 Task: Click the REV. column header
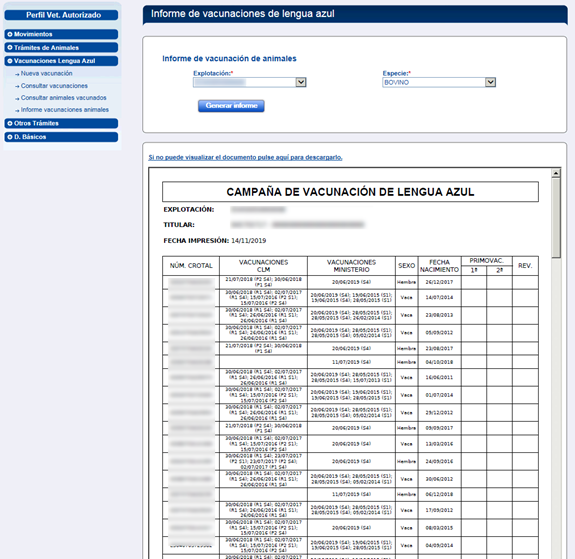pos(525,266)
